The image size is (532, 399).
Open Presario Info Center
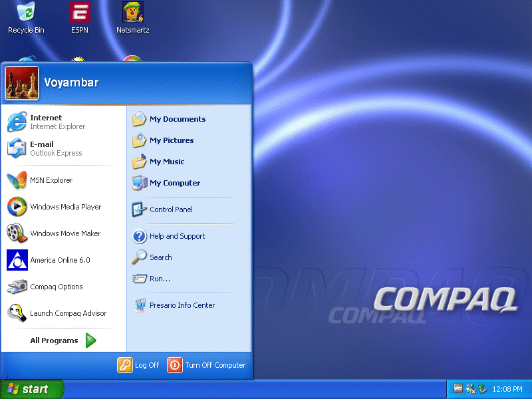point(190,305)
